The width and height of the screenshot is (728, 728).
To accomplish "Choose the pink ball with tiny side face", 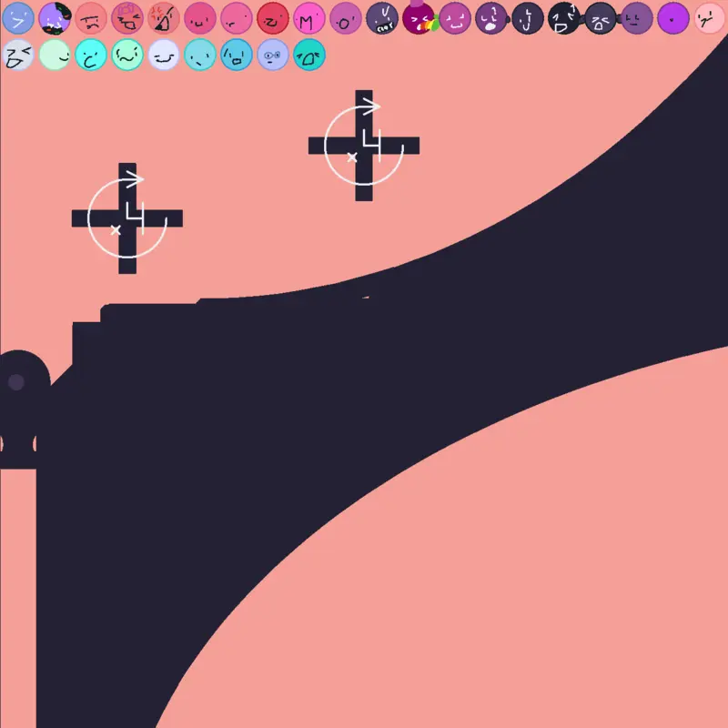I will pos(237,18).
